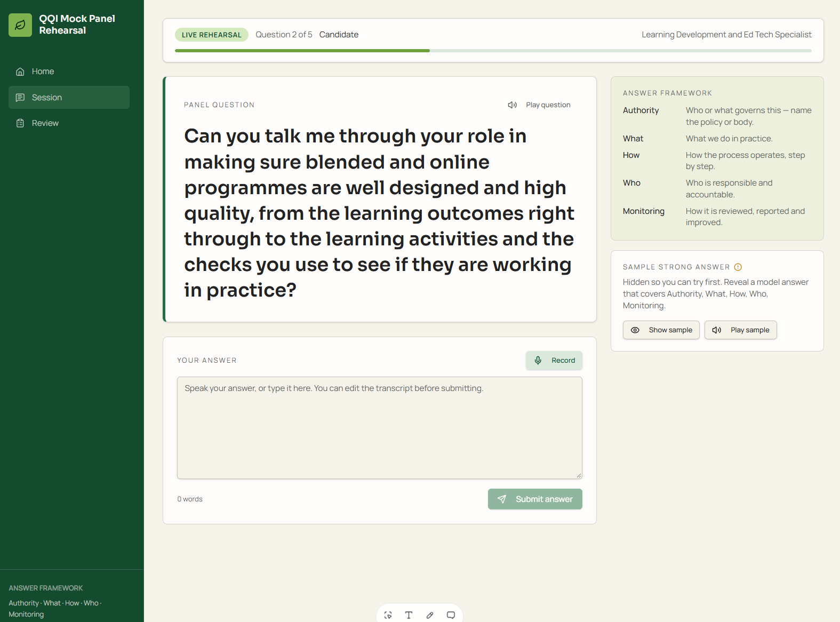
Task: Play the sample answer audio
Action: click(741, 330)
